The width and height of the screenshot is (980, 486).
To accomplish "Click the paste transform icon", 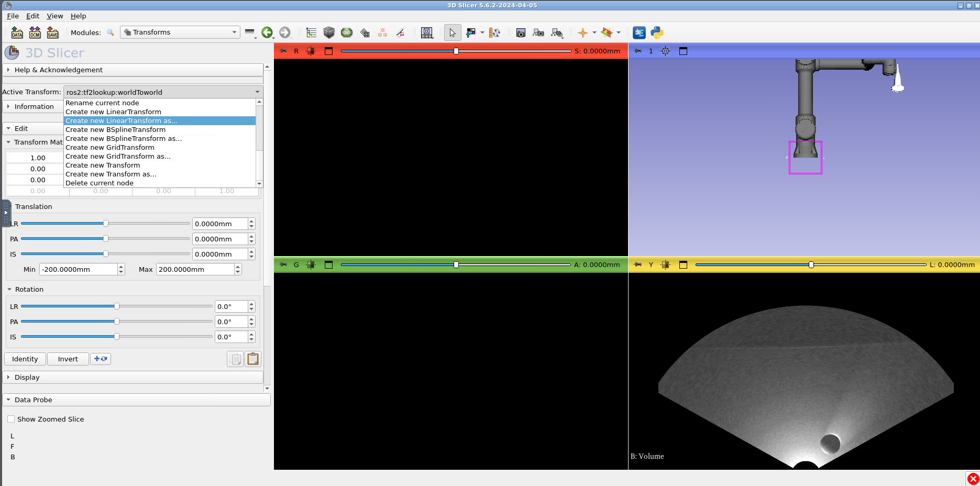I will point(253,359).
